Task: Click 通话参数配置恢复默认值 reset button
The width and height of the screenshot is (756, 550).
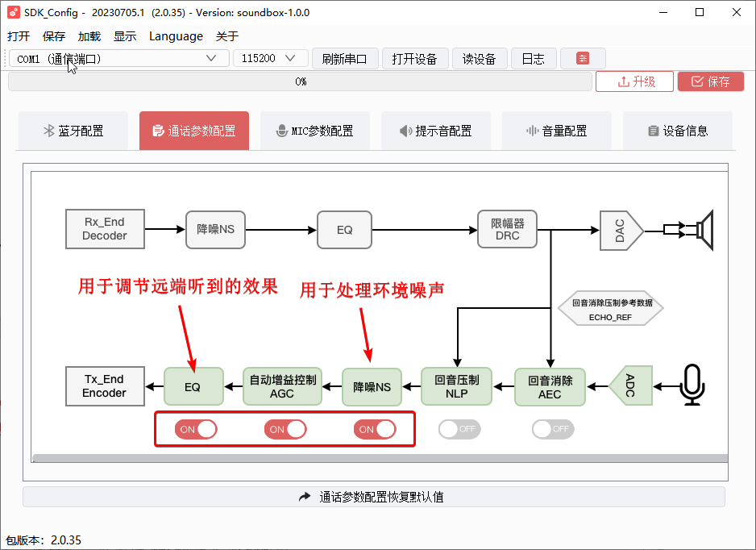Action: (374, 497)
